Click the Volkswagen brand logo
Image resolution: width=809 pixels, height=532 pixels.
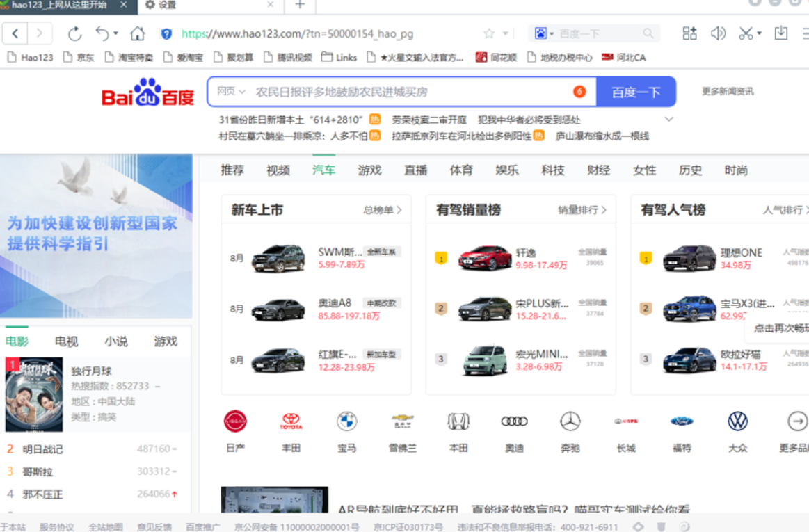point(738,421)
